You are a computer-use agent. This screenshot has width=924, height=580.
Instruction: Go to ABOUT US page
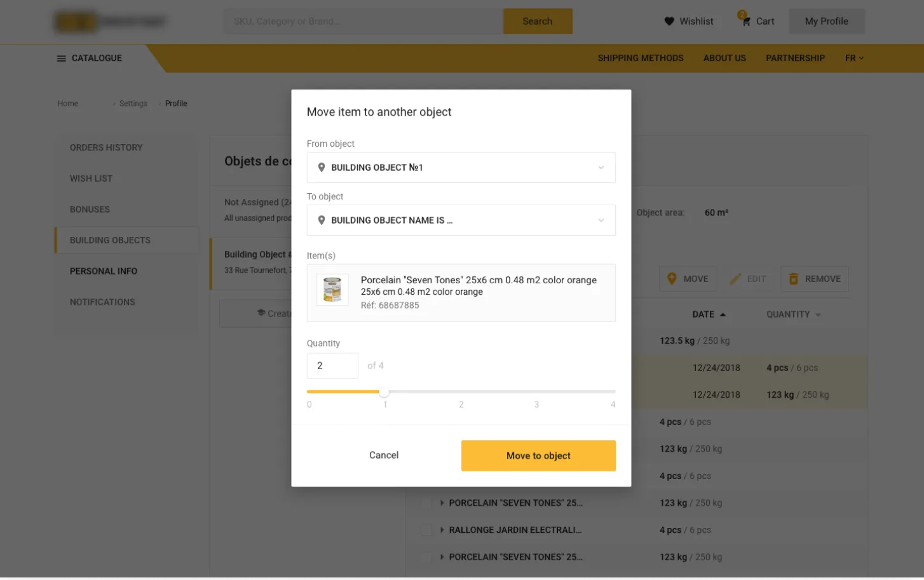tap(724, 58)
